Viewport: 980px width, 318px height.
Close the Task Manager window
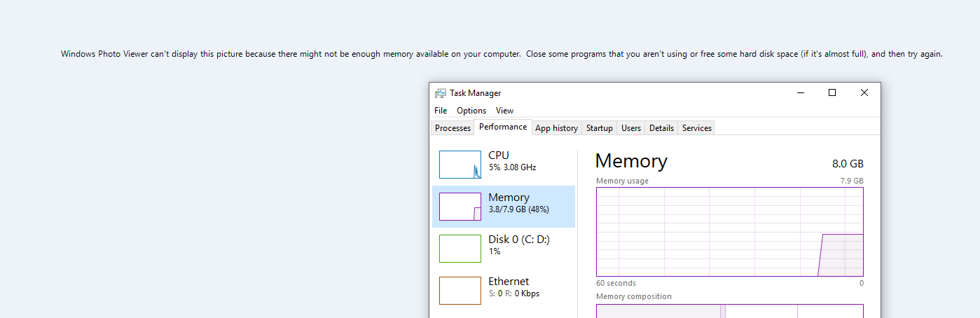(864, 92)
